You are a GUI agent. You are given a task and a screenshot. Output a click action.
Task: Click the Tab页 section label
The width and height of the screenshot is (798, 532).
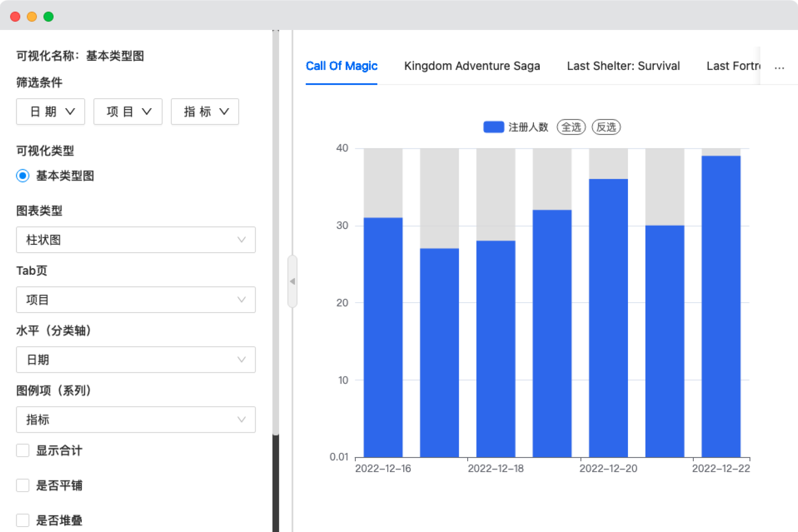click(x=32, y=270)
